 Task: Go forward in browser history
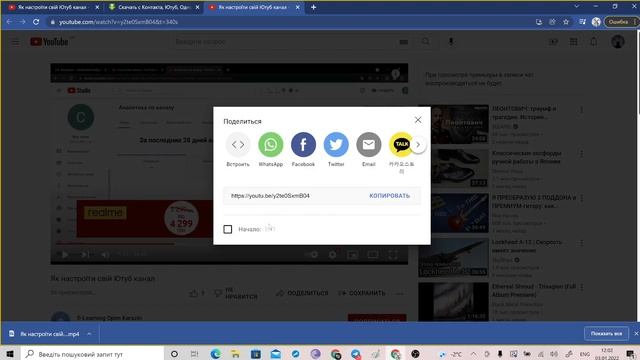point(22,22)
